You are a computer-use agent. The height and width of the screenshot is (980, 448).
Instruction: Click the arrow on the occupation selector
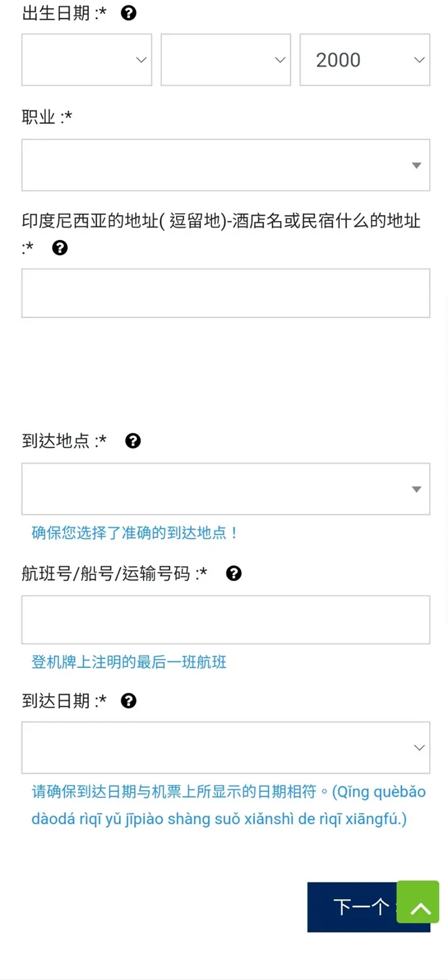coord(417,164)
